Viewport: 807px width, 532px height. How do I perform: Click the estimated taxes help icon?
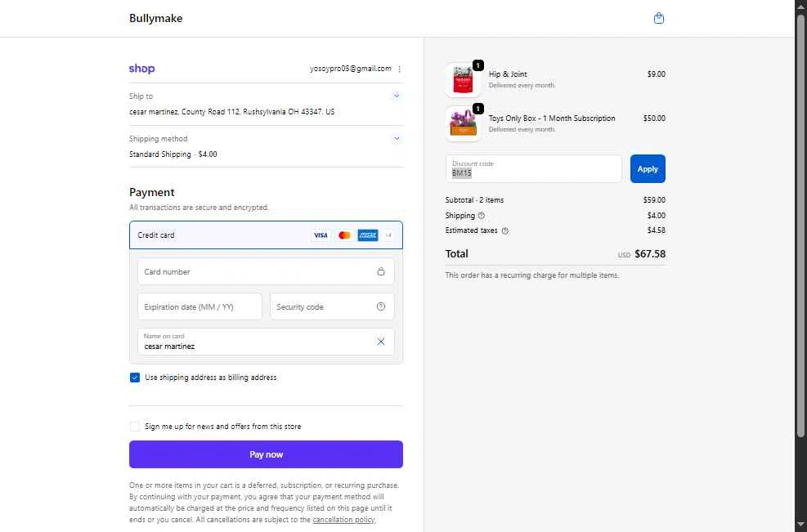504,230
